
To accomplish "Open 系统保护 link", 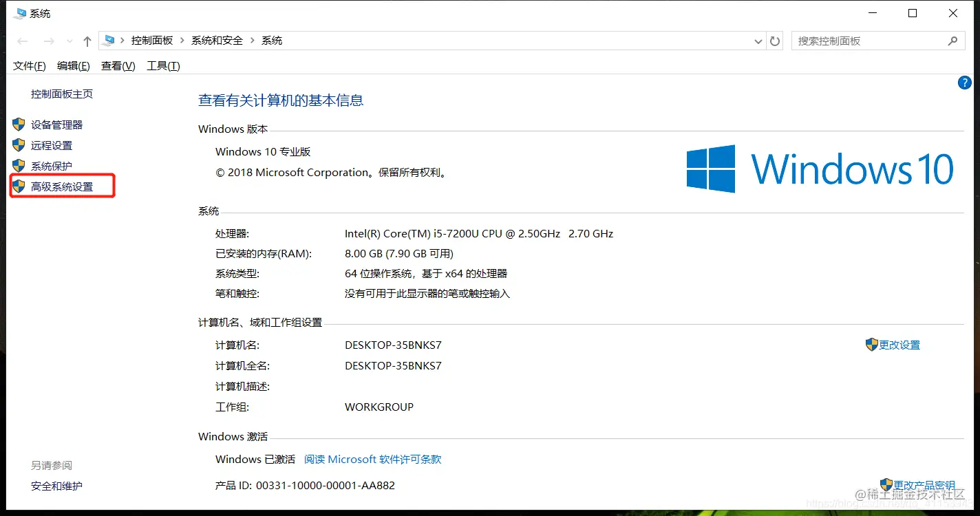I will point(52,166).
